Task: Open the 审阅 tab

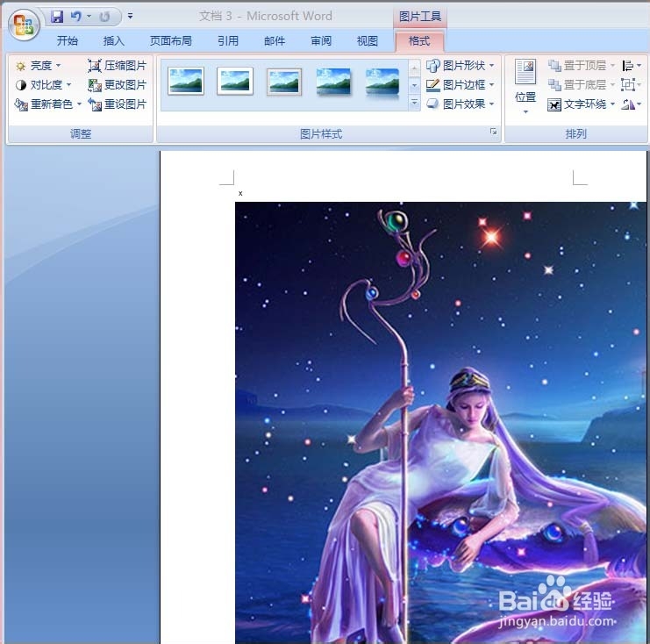Action: tap(321, 40)
